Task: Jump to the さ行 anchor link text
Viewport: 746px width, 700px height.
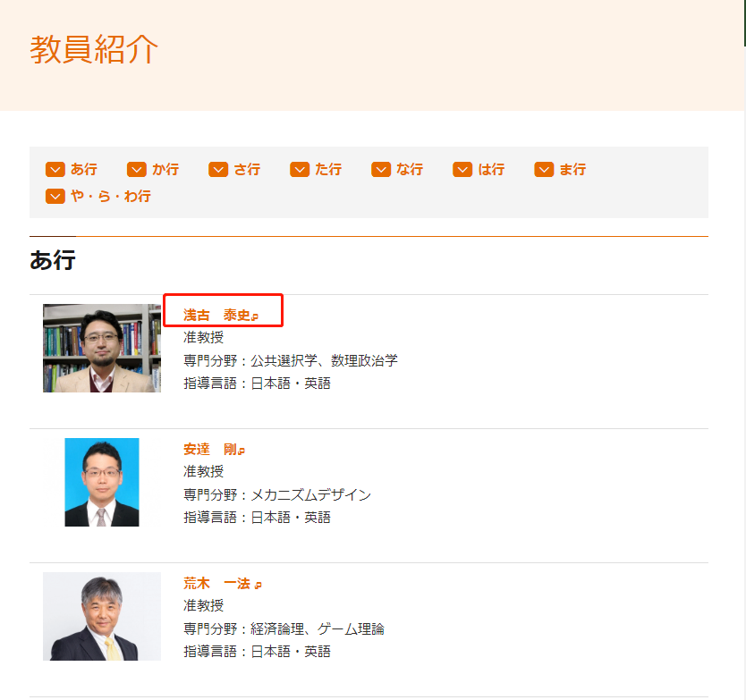Action: pyautogui.click(x=247, y=169)
